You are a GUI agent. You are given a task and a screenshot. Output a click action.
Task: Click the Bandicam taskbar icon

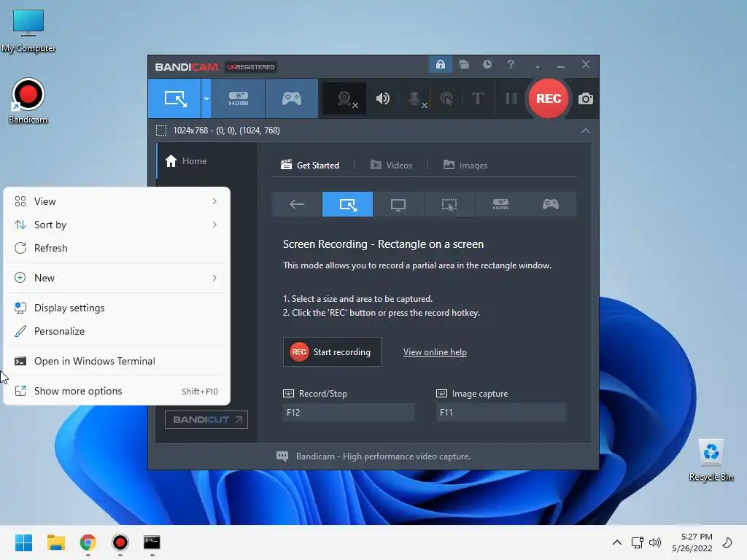pos(120,542)
